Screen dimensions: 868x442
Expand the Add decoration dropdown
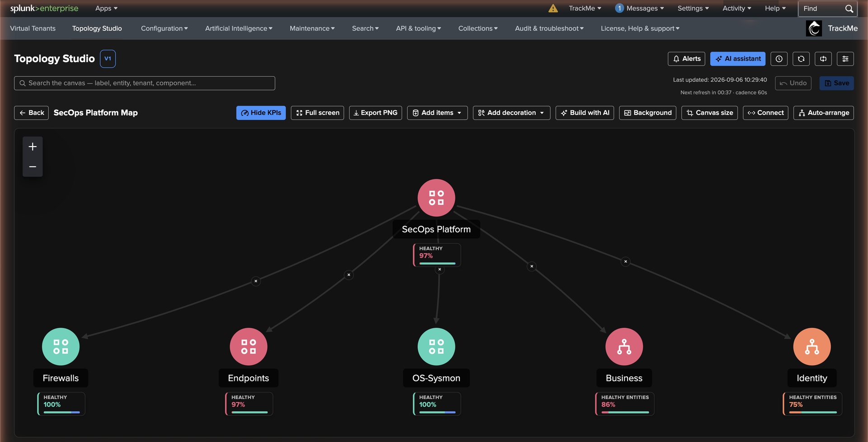pyautogui.click(x=511, y=113)
